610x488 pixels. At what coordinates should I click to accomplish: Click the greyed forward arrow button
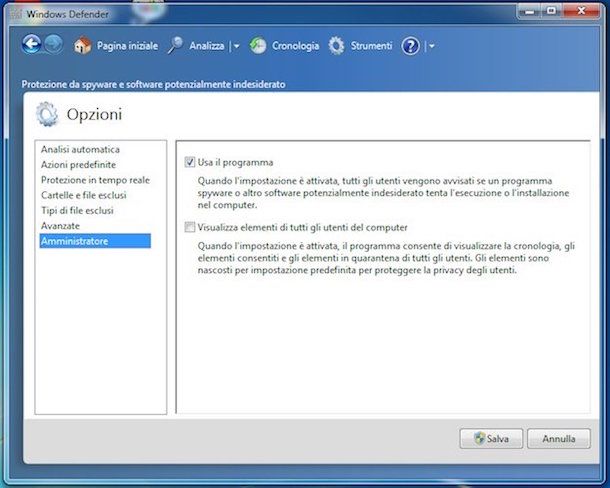tap(54, 44)
